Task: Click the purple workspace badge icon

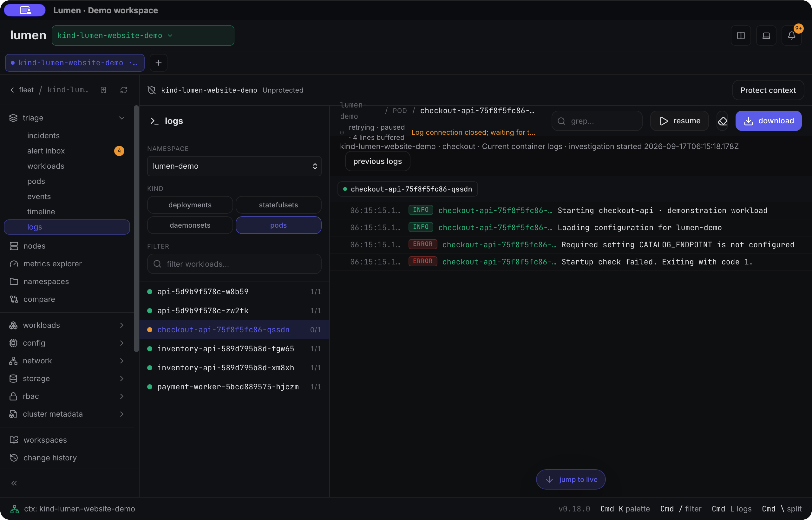Action: coord(25,10)
